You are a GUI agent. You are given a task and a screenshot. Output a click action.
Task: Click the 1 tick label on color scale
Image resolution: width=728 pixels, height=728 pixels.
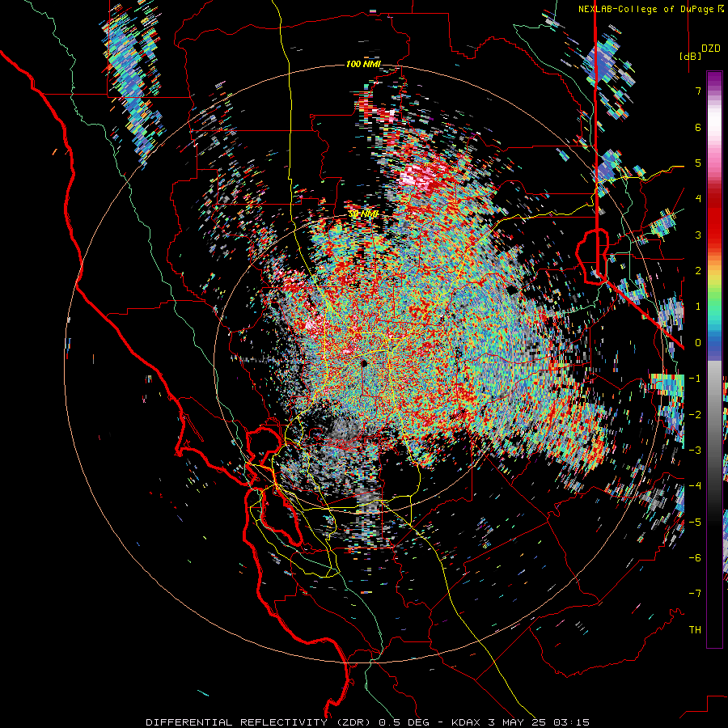click(698, 307)
